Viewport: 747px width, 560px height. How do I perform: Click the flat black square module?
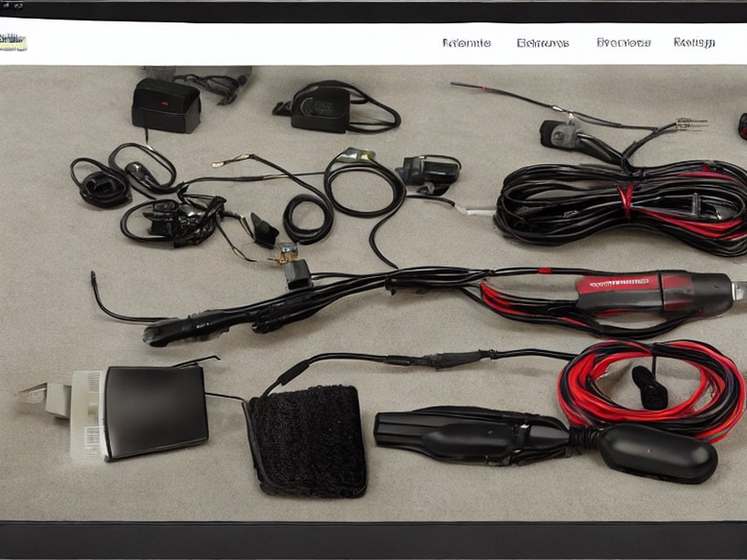156,411
